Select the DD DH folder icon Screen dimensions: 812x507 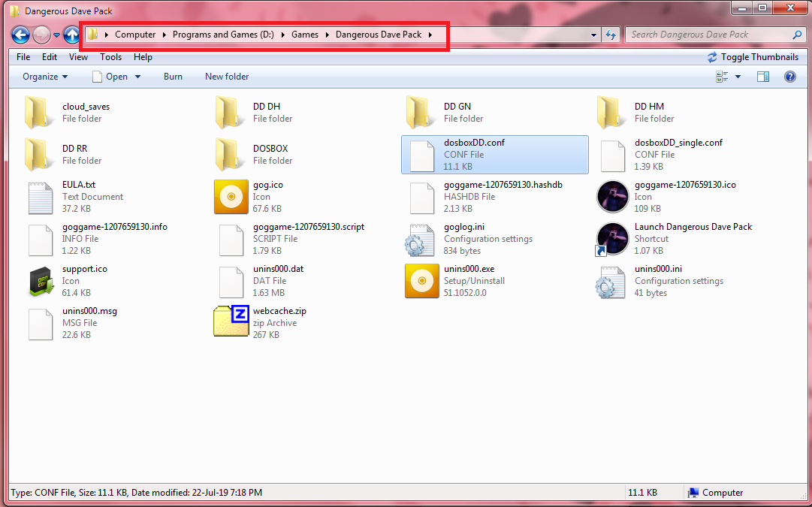click(x=229, y=113)
